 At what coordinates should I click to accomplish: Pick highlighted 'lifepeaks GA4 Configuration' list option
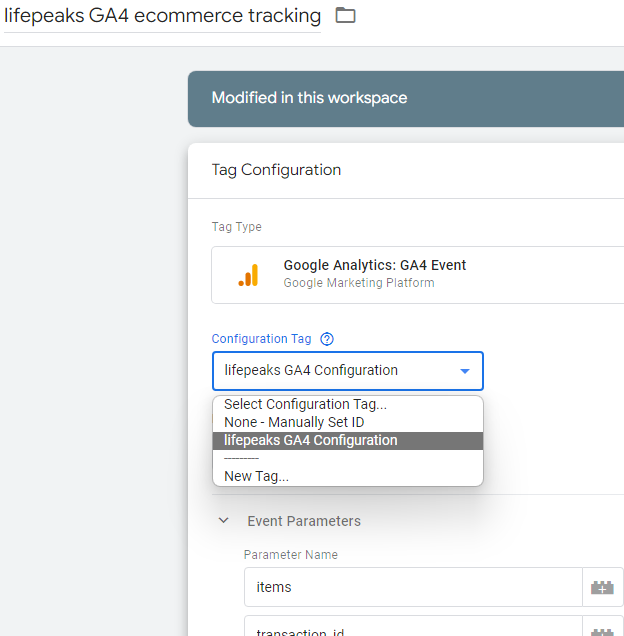tap(311, 441)
